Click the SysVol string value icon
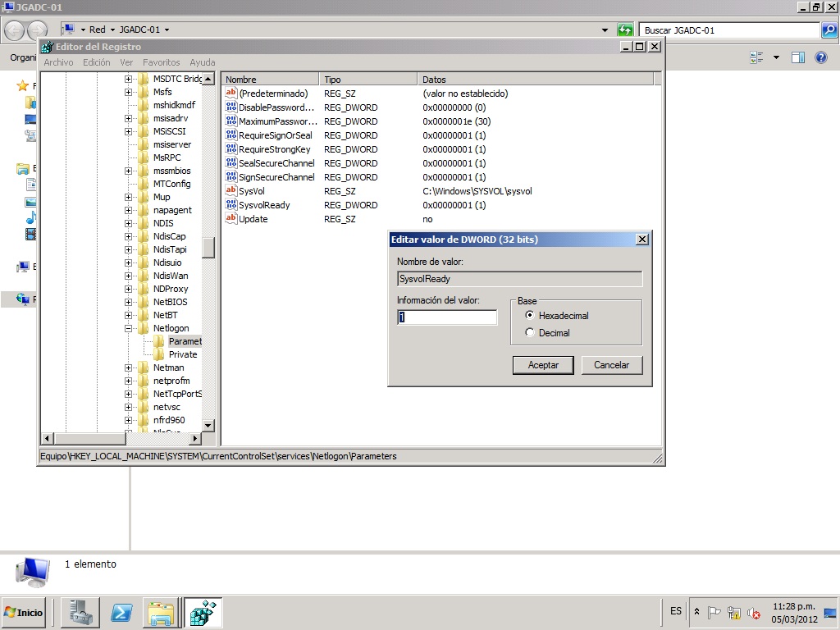Image resolution: width=840 pixels, height=630 pixels. (231, 190)
